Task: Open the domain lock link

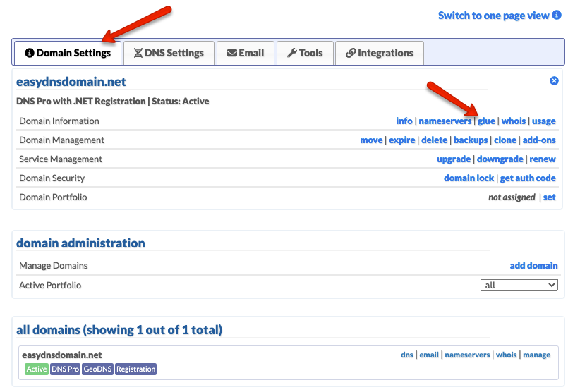Action: pyautogui.click(x=469, y=178)
